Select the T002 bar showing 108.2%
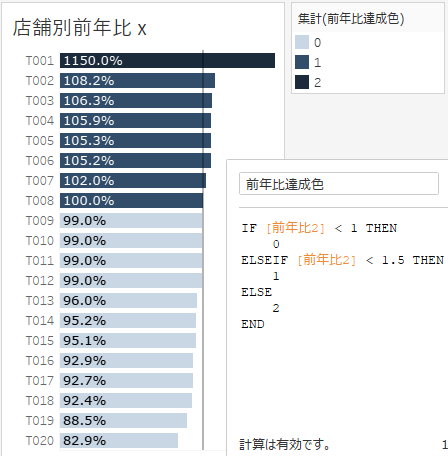The height and width of the screenshot is (456, 448). tap(137, 81)
